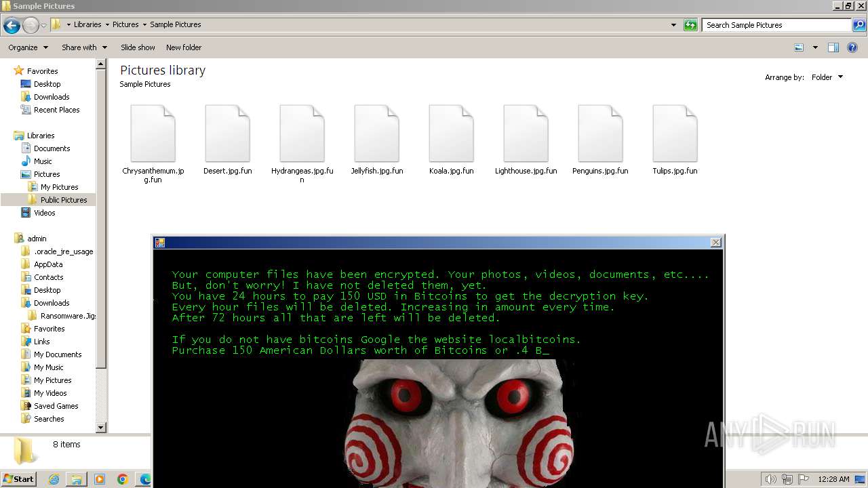Launch Google Chrome from taskbar
The height and width of the screenshot is (488, 868).
pos(122,479)
